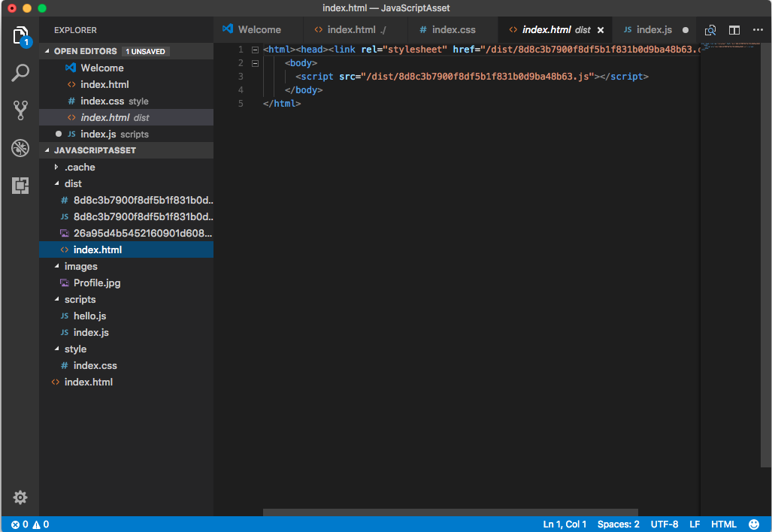Viewport: 772px width, 532px height.
Task: Click the errors count icon in status bar
Action: click(x=15, y=524)
